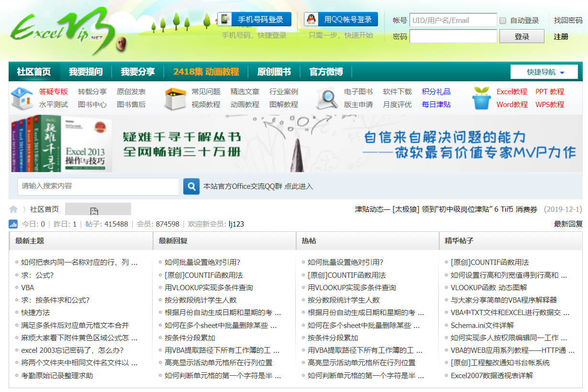This screenshot has height=392, width=588.
Task: Open the 常见问题 link
Action: click(x=206, y=91)
